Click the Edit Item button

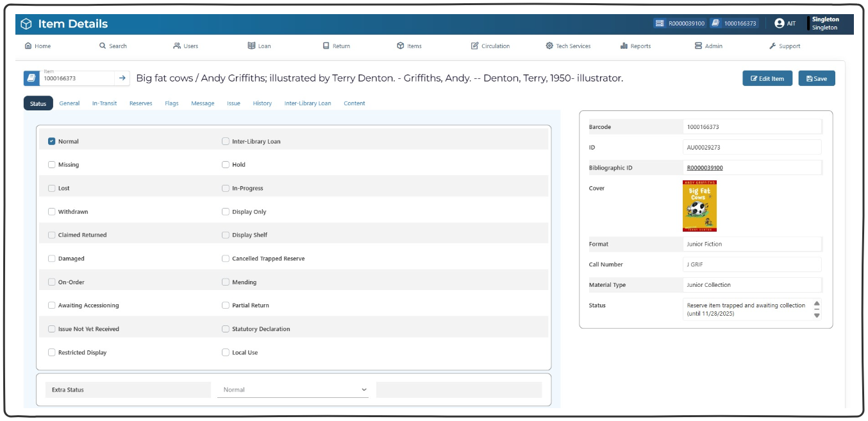(x=767, y=78)
